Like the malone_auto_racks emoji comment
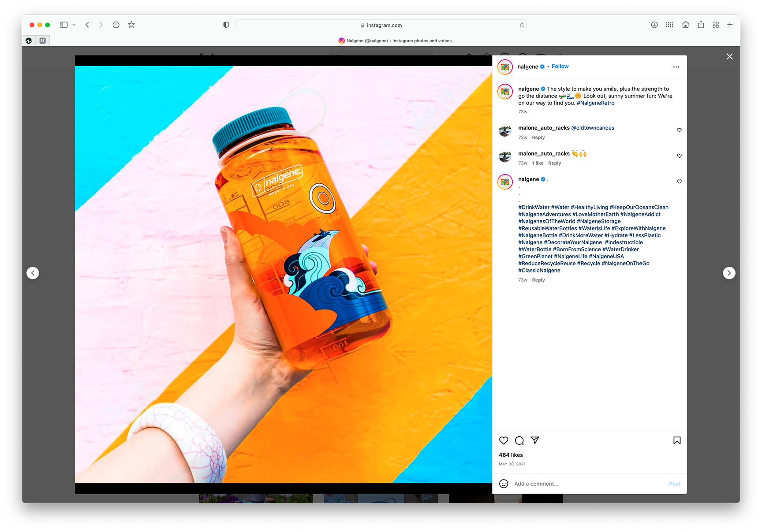Image resolution: width=762 pixels, height=532 pixels. [x=679, y=156]
